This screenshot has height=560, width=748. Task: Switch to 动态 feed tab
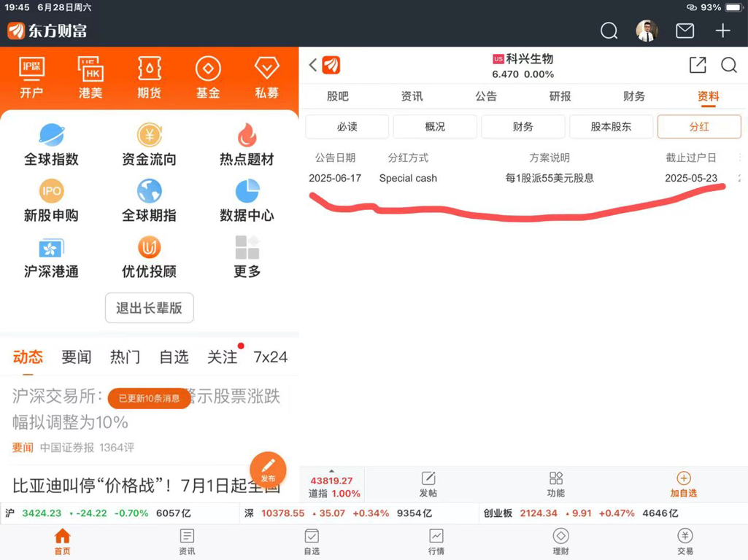click(28, 357)
